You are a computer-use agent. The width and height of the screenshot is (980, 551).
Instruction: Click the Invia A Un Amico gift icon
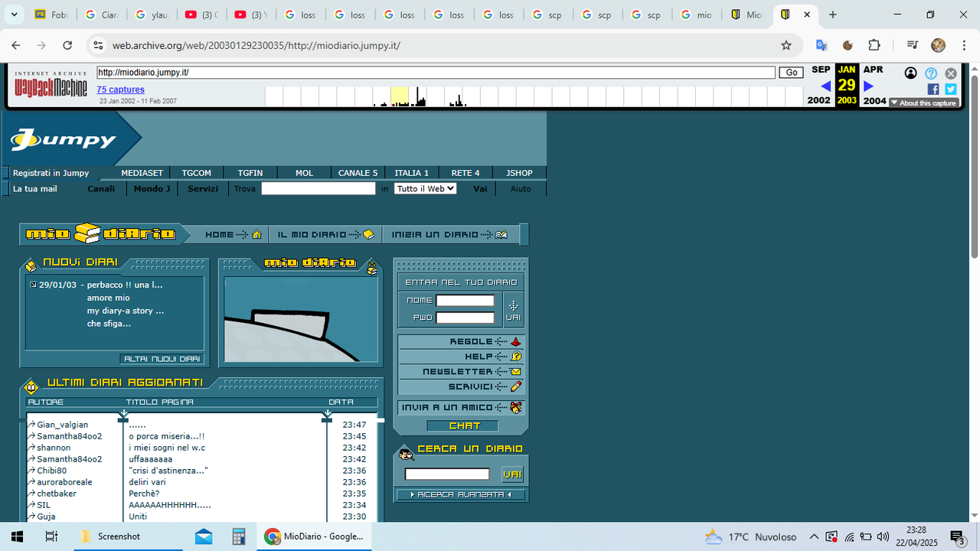click(x=516, y=407)
